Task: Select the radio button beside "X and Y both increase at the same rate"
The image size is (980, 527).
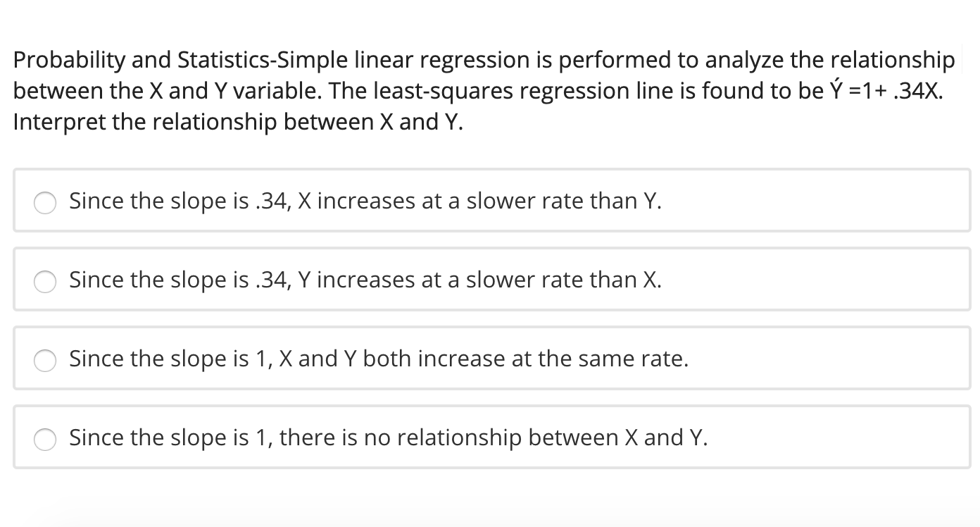Action: coord(45,361)
